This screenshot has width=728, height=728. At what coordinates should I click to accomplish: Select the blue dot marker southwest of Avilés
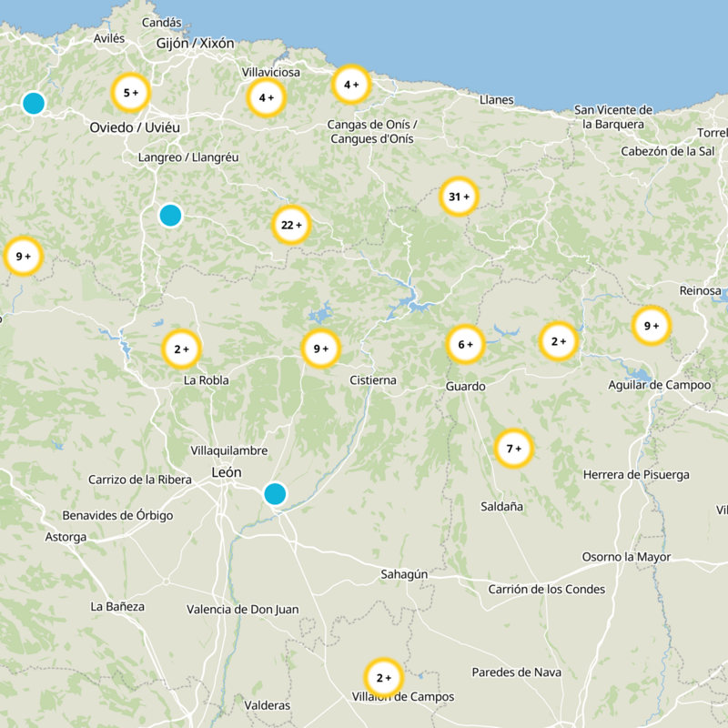click(x=34, y=103)
